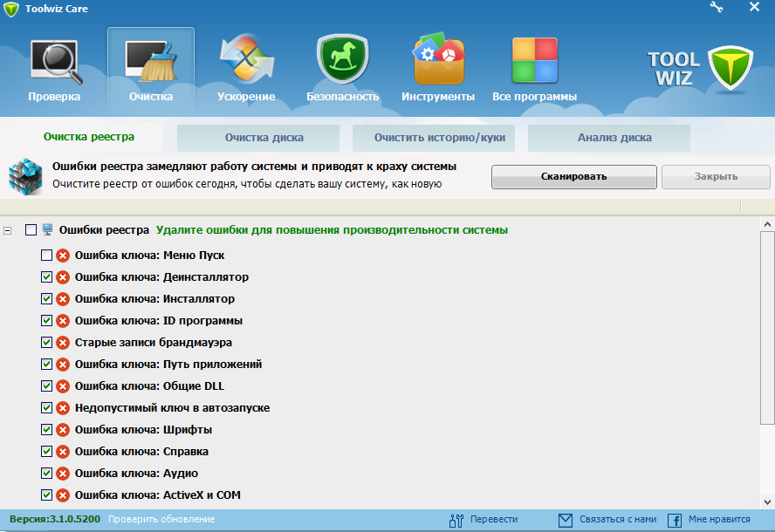Open the Проверка section with magnifier icon
775x532 pixels.
54,61
